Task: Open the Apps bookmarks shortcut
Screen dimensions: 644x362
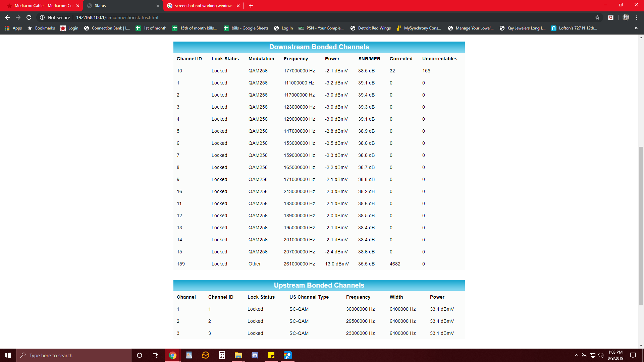Action: click(x=13, y=28)
